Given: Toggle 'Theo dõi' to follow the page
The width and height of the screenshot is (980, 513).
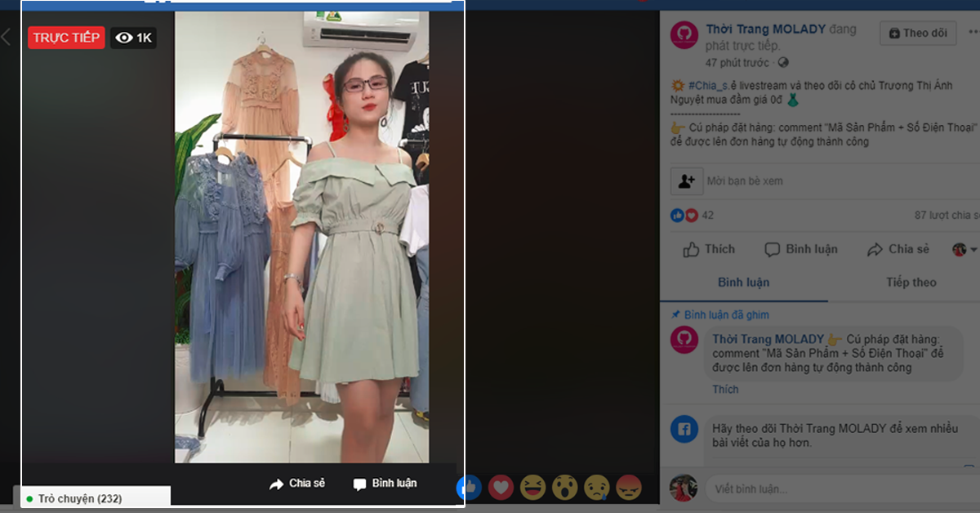Looking at the screenshot, I should (x=918, y=33).
